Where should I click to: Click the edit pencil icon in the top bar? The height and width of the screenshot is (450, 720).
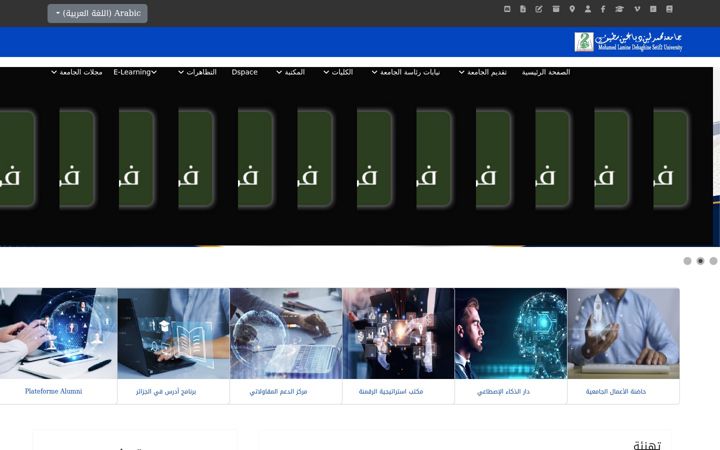[539, 9]
